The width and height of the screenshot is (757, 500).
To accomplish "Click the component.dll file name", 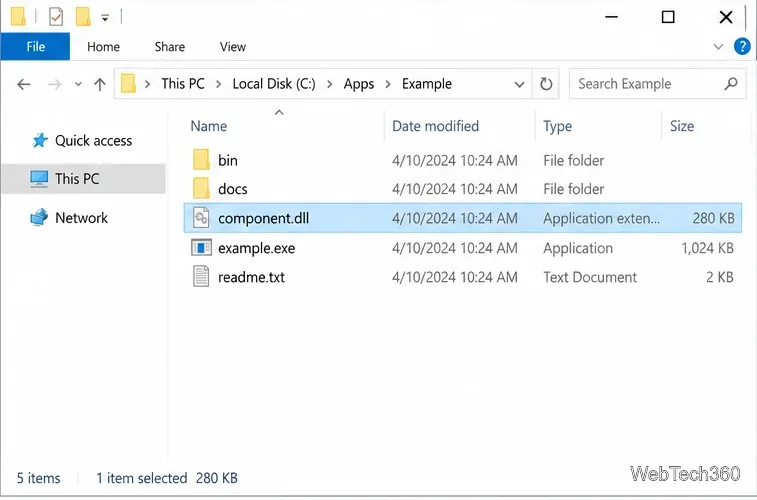I will coord(264,218).
